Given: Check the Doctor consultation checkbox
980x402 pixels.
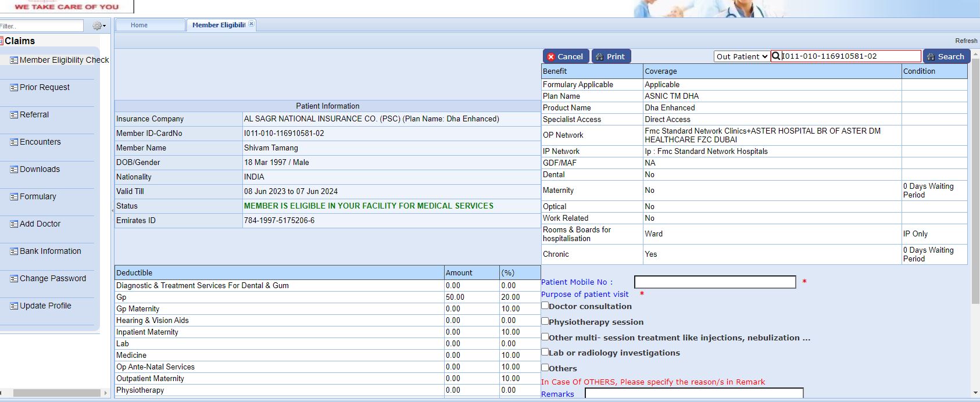Looking at the screenshot, I should point(545,306).
